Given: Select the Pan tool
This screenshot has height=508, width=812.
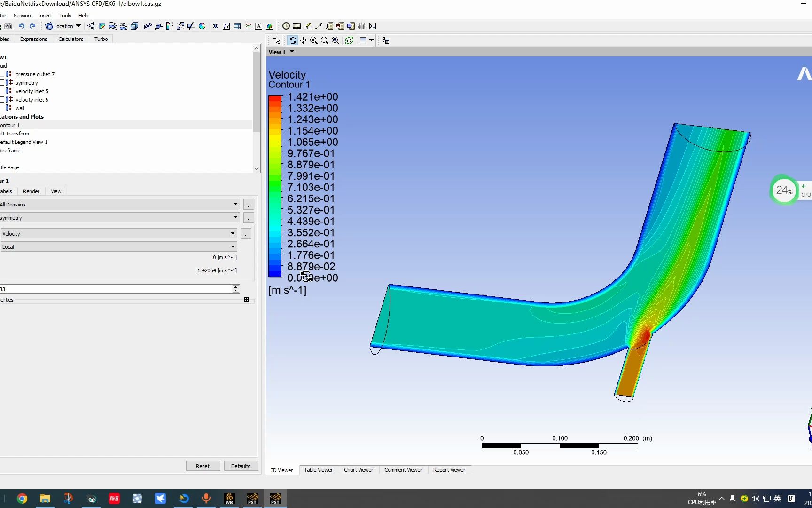Looking at the screenshot, I should pyautogui.click(x=303, y=40).
